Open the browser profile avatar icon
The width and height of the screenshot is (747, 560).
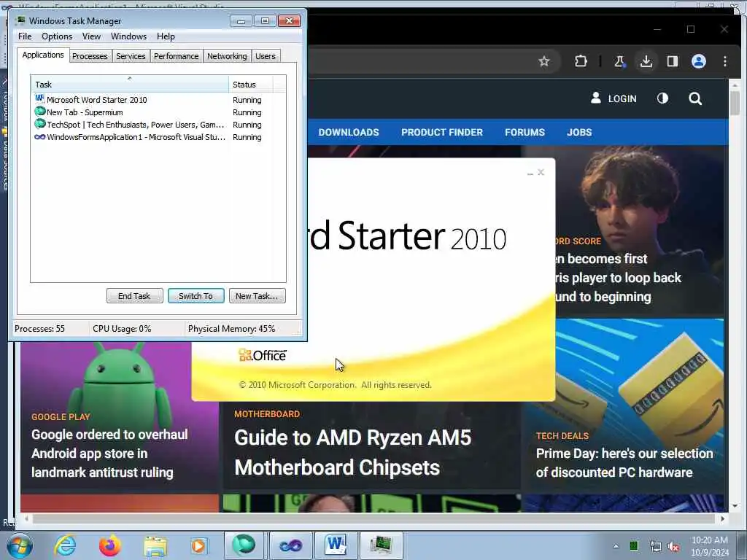coord(698,61)
